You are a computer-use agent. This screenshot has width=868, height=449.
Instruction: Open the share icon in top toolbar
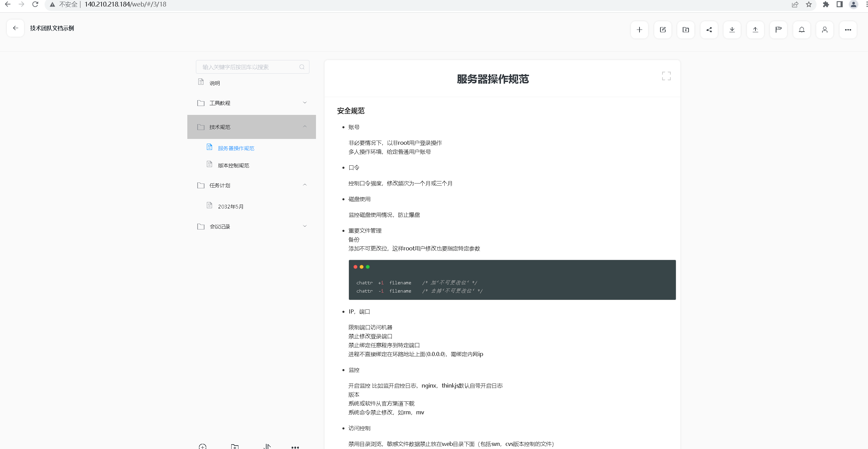709,30
